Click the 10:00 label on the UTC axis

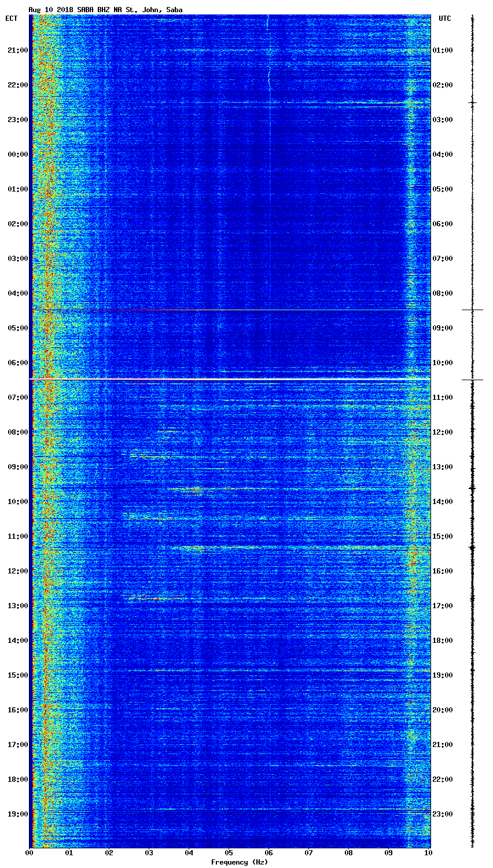[x=443, y=363]
